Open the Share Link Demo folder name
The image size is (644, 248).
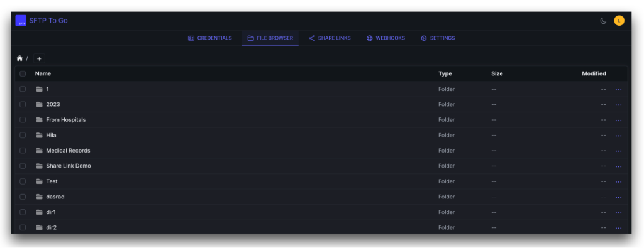pyautogui.click(x=69, y=166)
